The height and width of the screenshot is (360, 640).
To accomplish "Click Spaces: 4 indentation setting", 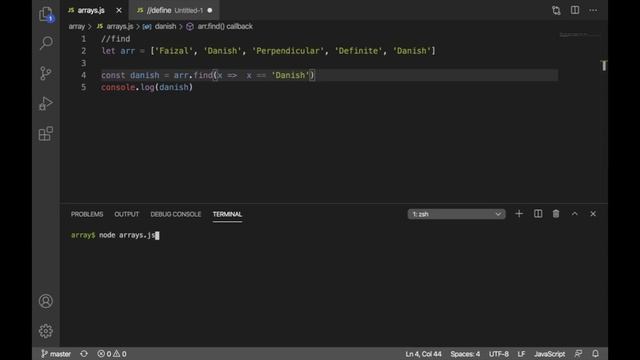I will click(x=465, y=354).
